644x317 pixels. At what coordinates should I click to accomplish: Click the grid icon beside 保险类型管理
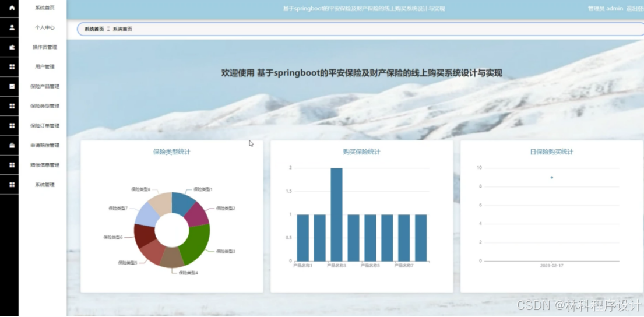12,106
